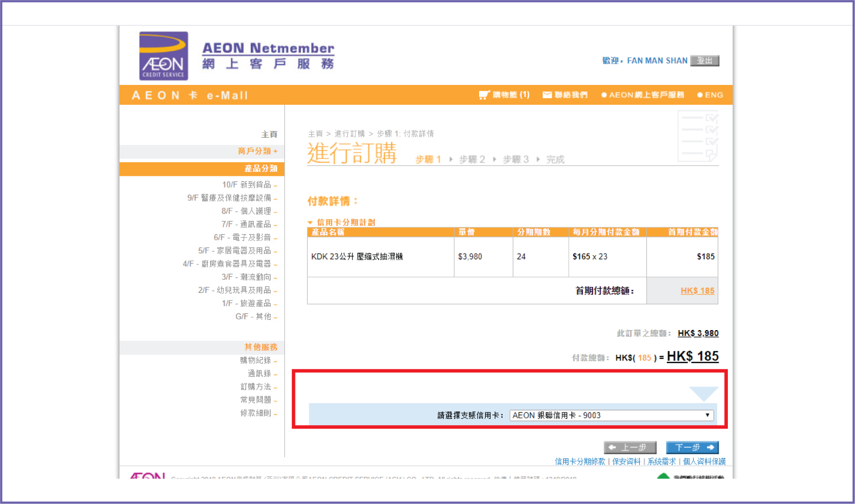Open the 保安資料 footer link
This screenshot has height=504, width=855.
pos(626,461)
